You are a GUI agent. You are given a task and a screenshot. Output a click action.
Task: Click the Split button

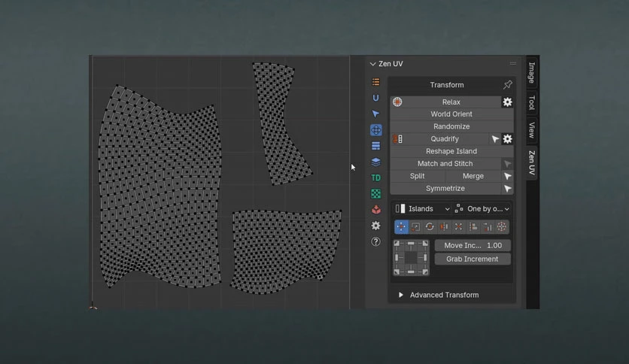417,176
